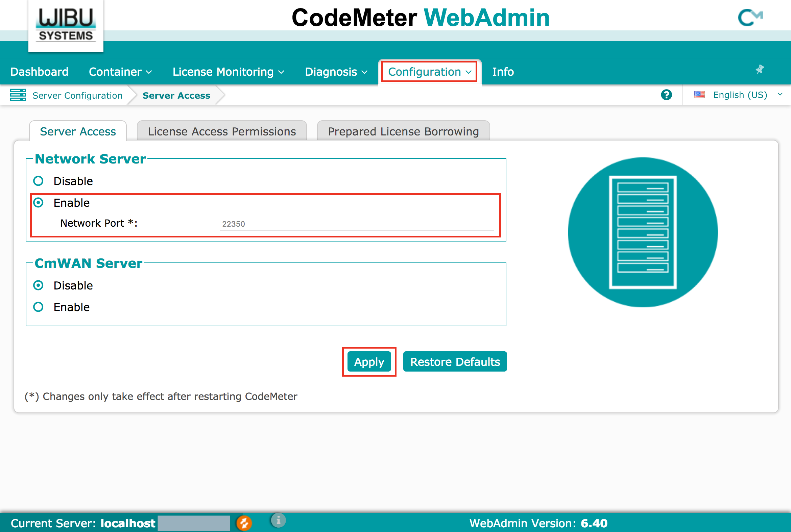
Task: Click the Restore Defaults button
Action: pyautogui.click(x=455, y=362)
